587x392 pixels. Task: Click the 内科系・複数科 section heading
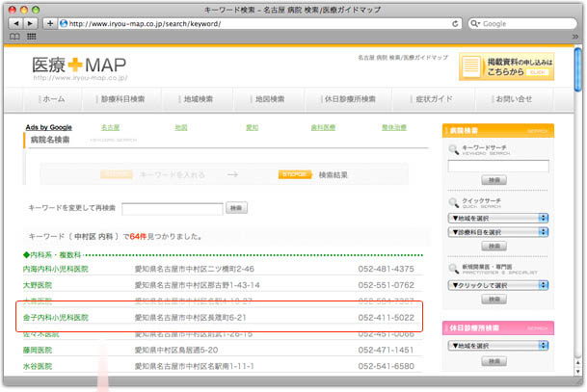tap(52, 254)
